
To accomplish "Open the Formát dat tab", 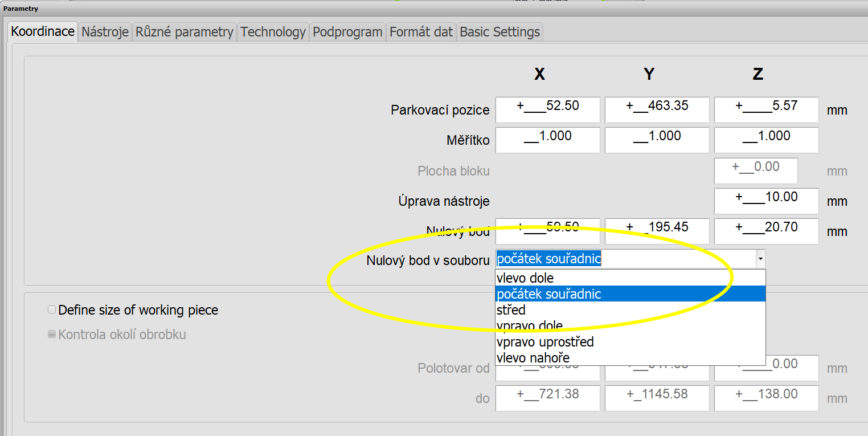I will [421, 32].
